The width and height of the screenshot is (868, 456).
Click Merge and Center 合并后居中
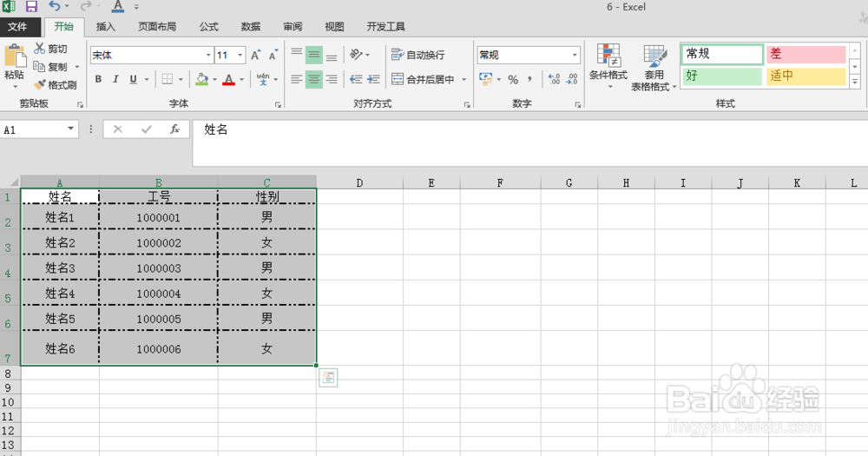pos(423,79)
